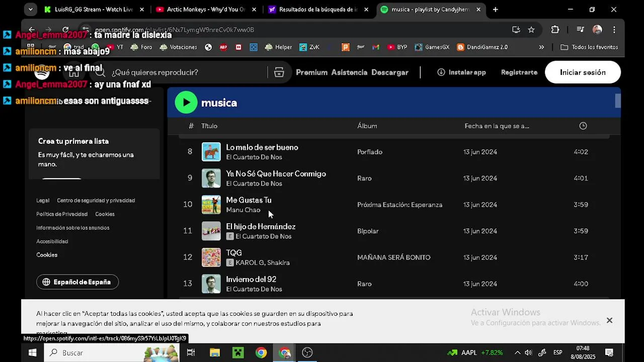644x362 pixels.
Task: Open the BYP bookmark
Action: (x=397, y=47)
